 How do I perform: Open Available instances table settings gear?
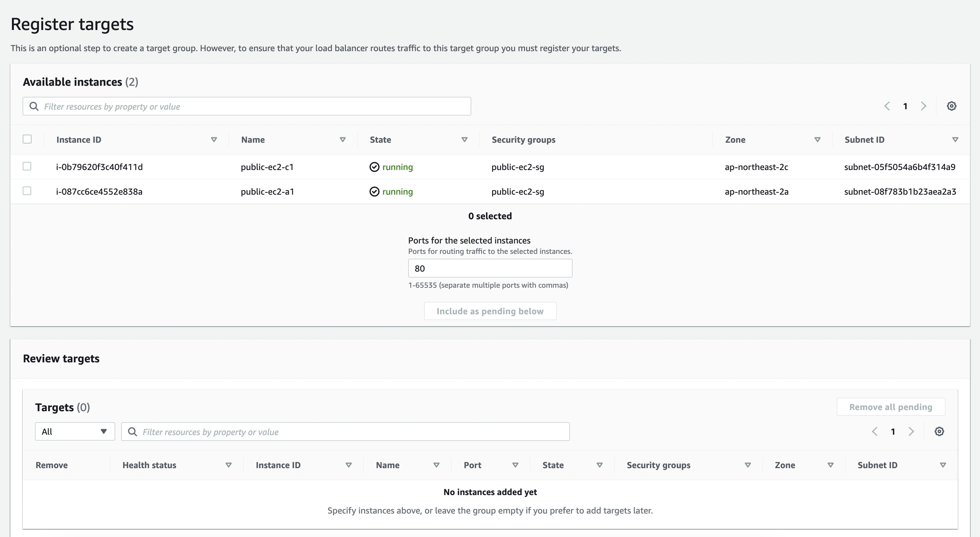click(951, 106)
